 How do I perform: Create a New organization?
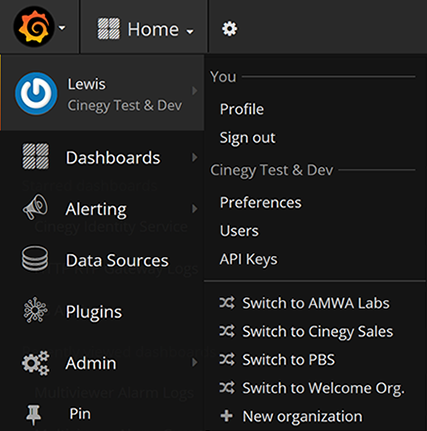(302, 416)
